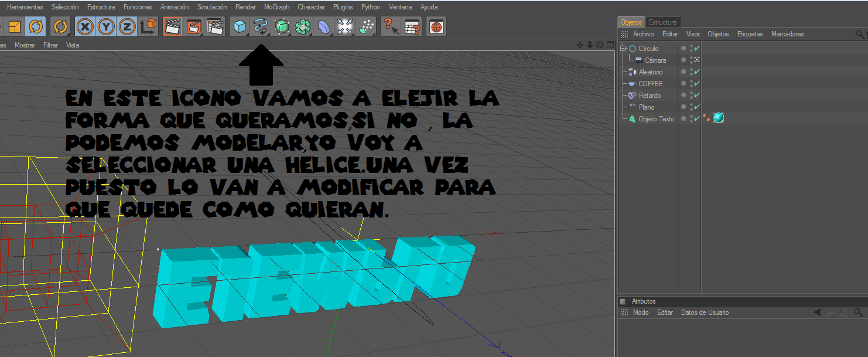Click the search magnifier in Atributos panel
Image resolution: width=868 pixels, height=357 pixels.
coord(858,312)
